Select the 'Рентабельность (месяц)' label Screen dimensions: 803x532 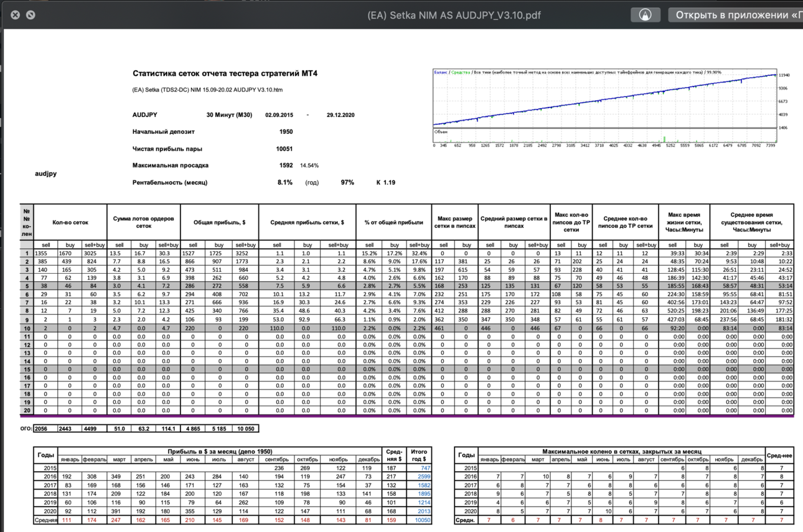pos(169,182)
